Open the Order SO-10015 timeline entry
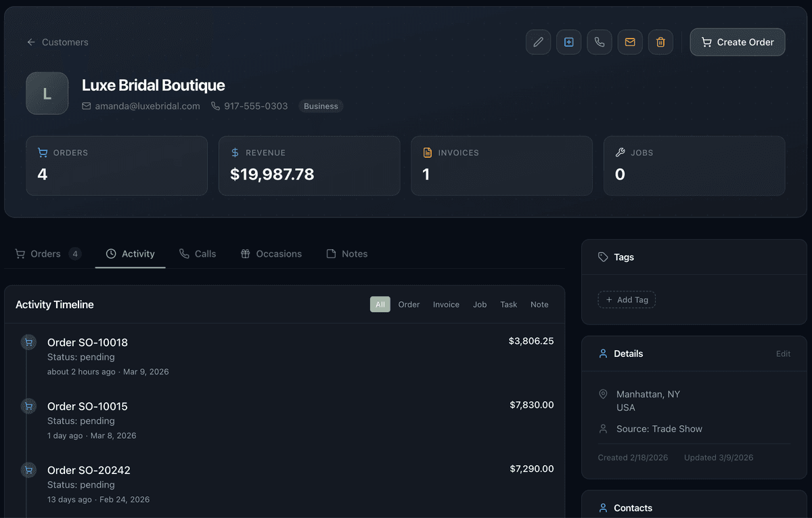Image resolution: width=812 pixels, height=518 pixels. [x=284, y=420]
